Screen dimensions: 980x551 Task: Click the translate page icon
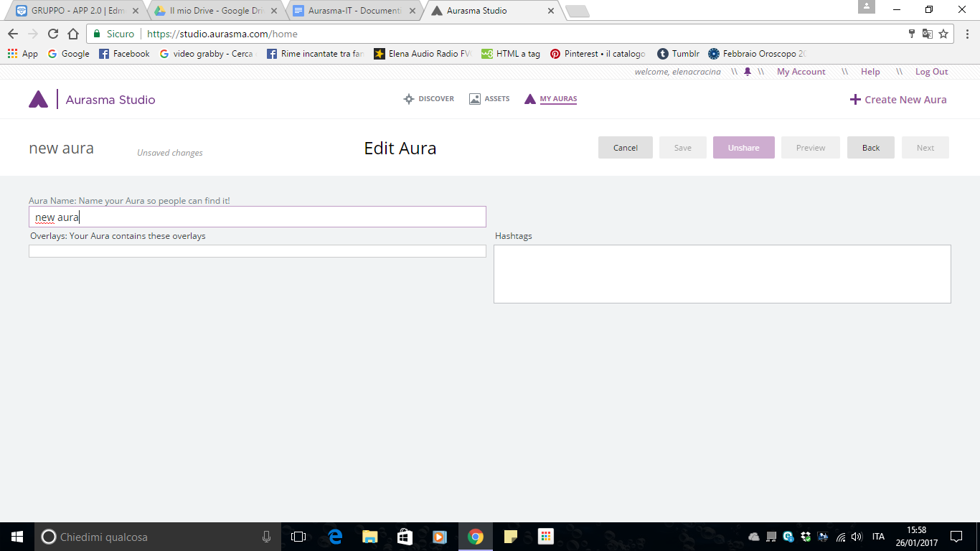(x=928, y=34)
